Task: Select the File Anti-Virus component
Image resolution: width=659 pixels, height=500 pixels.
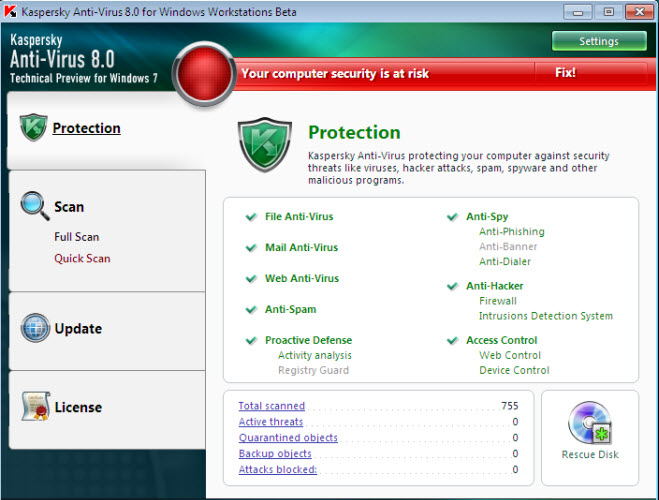Action: [x=299, y=217]
